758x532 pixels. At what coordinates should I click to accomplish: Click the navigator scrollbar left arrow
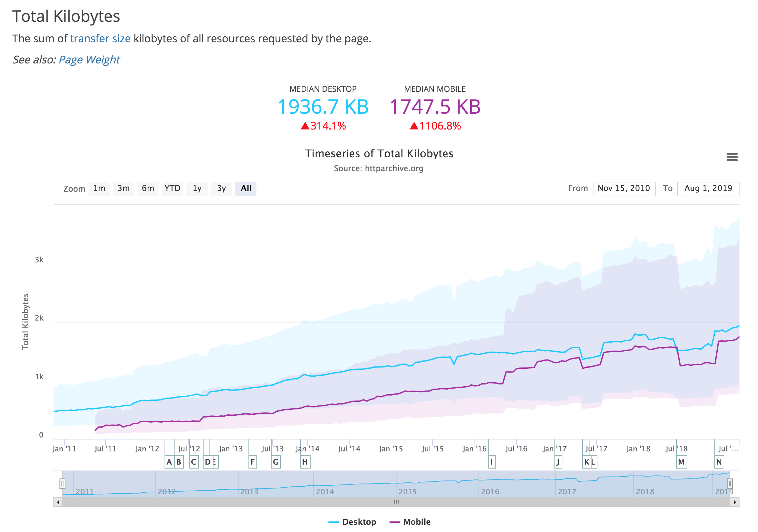click(58, 502)
